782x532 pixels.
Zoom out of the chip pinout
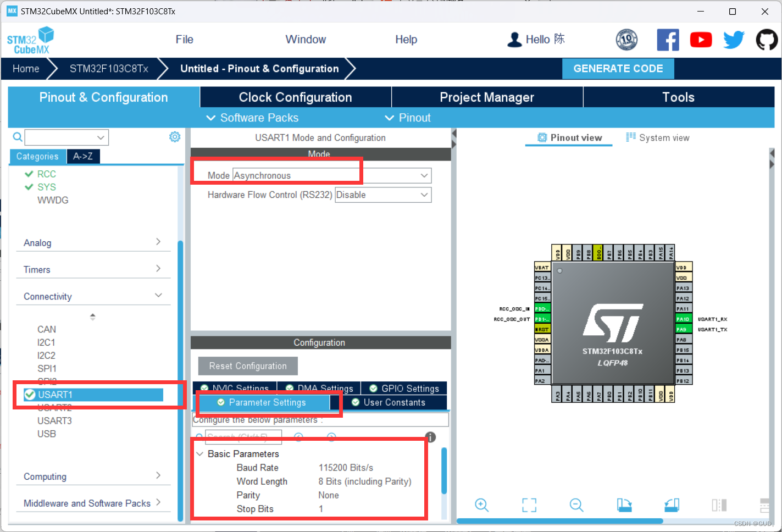click(x=576, y=505)
